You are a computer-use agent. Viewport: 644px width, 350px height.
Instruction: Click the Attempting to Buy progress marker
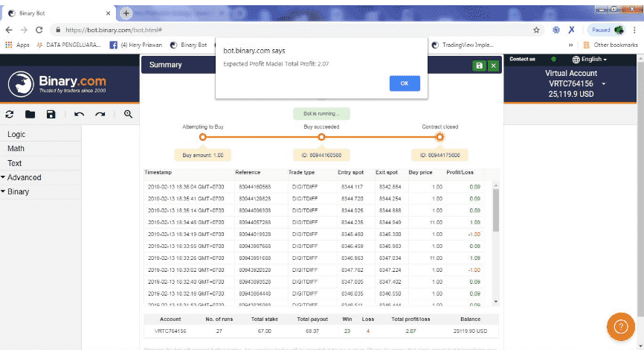(202, 137)
